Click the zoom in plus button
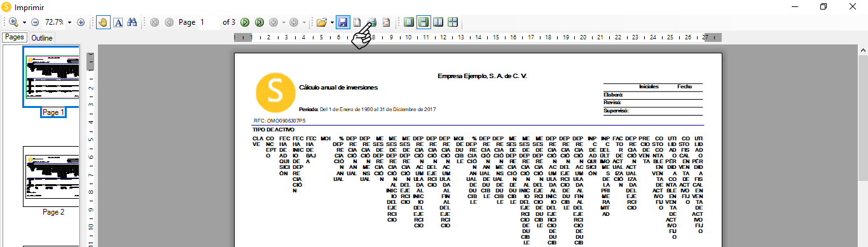This screenshot has width=868, height=247. [x=81, y=22]
